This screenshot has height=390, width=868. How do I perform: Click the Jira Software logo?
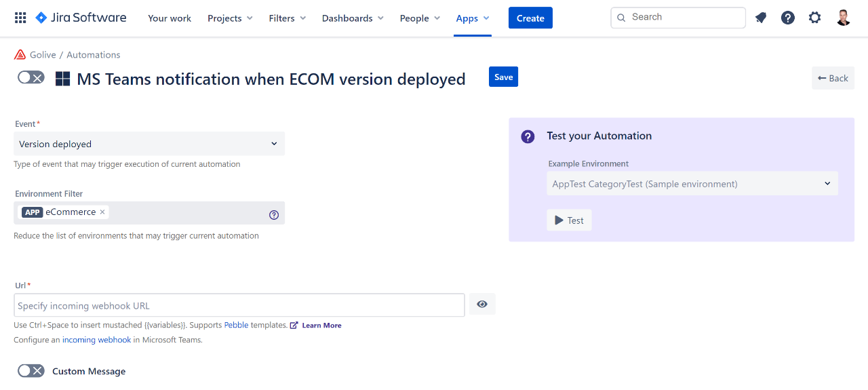81,18
